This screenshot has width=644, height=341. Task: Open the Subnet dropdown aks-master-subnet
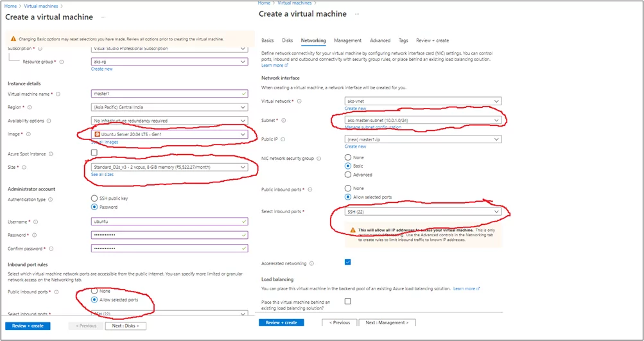pyautogui.click(x=423, y=120)
